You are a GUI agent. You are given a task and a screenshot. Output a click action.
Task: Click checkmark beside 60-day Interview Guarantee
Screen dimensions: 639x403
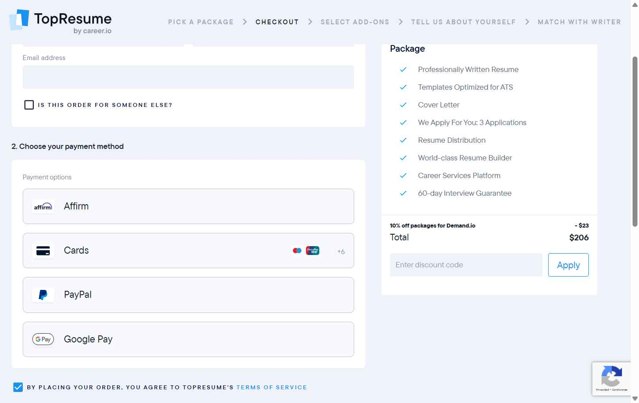pyautogui.click(x=403, y=194)
